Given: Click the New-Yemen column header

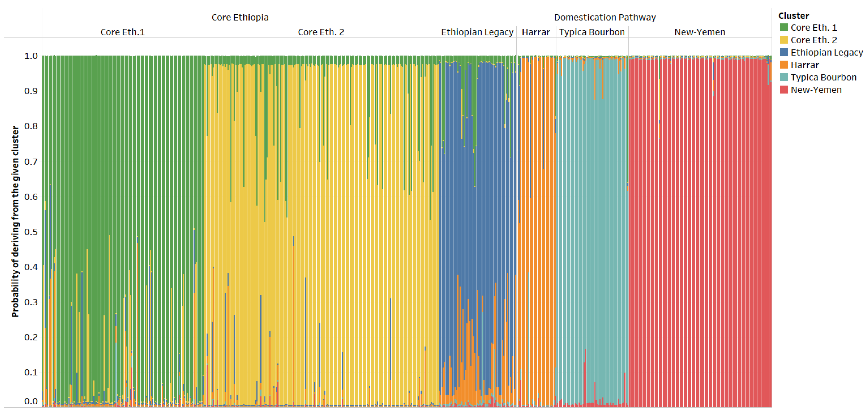Looking at the screenshot, I should (x=700, y=32).
